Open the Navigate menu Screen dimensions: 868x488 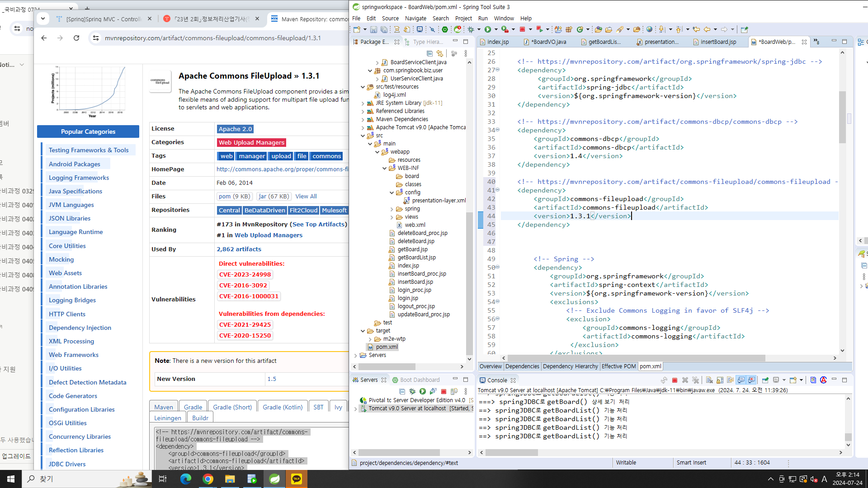pos(415,19)
